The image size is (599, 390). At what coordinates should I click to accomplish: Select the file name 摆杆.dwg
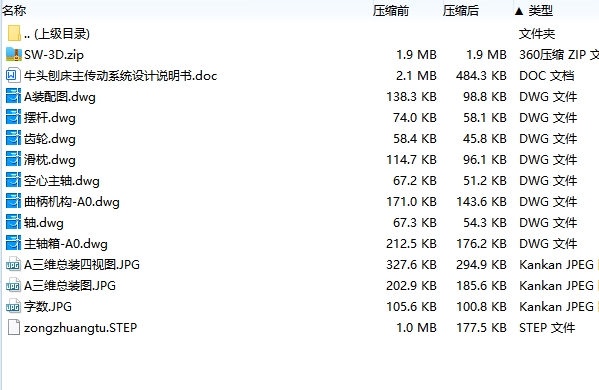(x=50, y=118)
